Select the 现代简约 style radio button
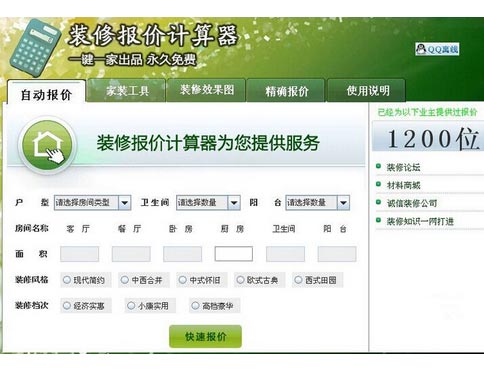Screen dimensions: 484x371 [67, 280]
